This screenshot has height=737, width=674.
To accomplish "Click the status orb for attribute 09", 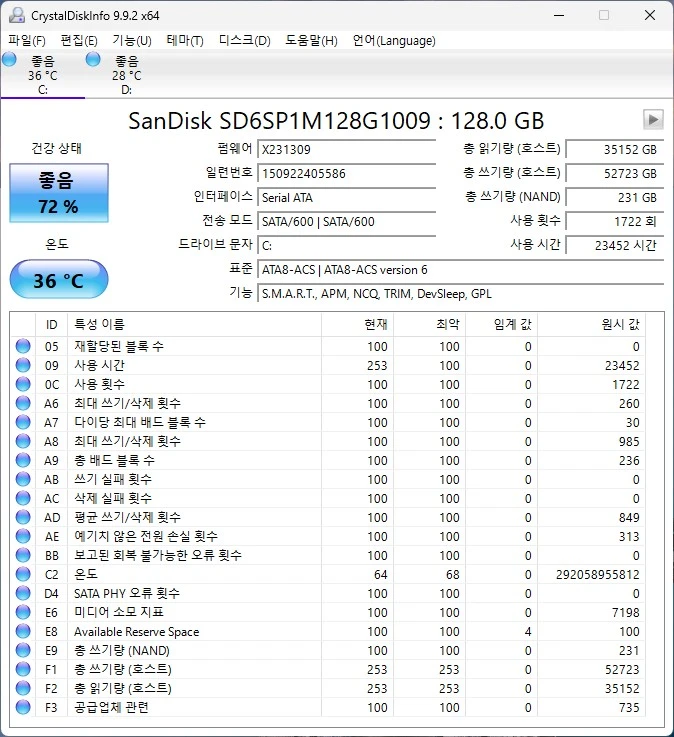I will coord(23,365).
